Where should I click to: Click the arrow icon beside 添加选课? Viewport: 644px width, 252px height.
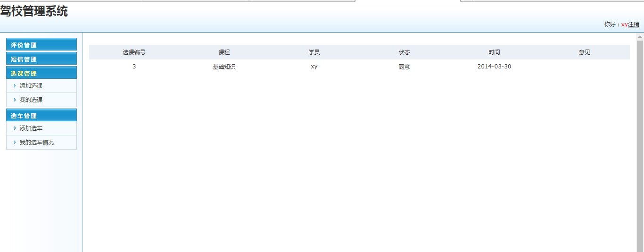click(15, 86)
